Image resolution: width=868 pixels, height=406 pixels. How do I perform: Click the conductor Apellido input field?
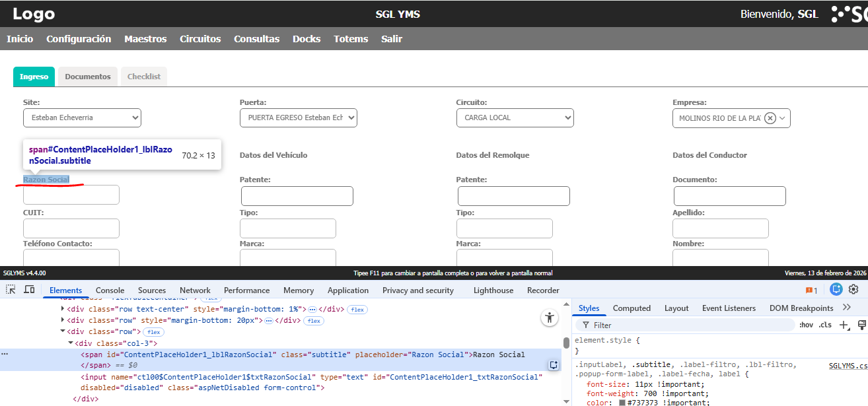point(721,228)
